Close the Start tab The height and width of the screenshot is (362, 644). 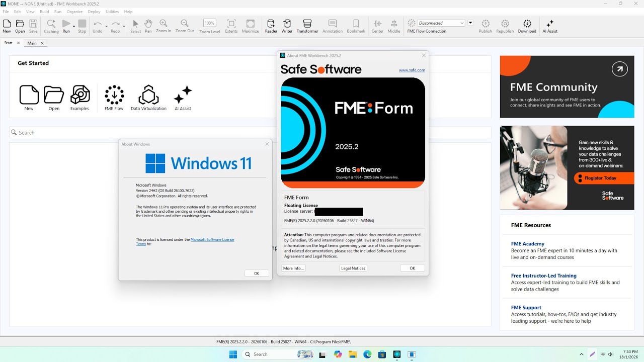[x=19, y=43]
